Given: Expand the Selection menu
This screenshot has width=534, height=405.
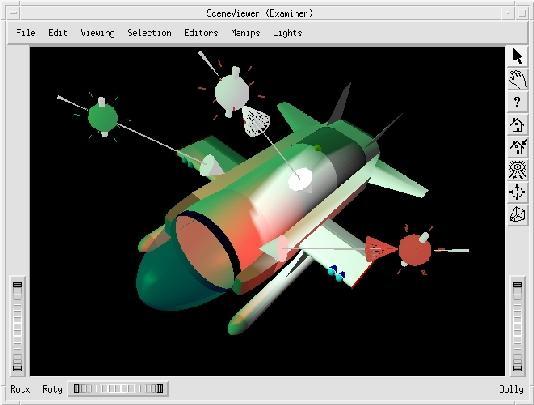Looking at the screenshot, I should click(150, 33).
